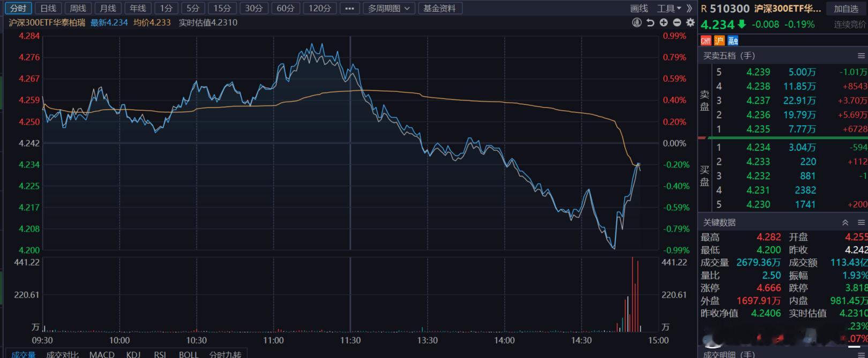Open chart settings via the gear icon
The width and height of the screenshot is (868, 358).
(690, 22)
